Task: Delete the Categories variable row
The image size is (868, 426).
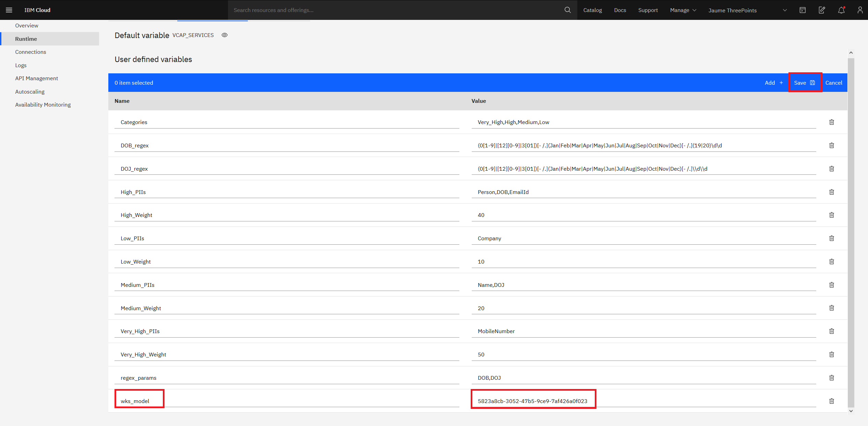Action: (831, 122)
